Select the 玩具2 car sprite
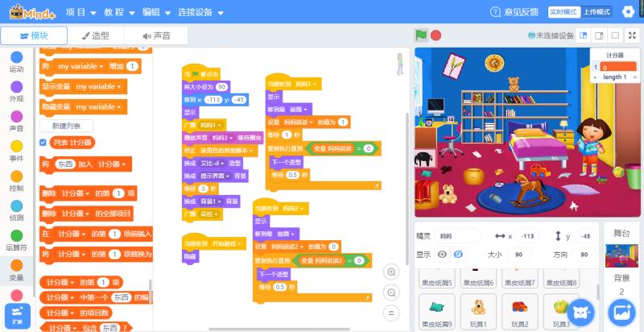Viewport: 644px width, 332px height. coord(519,313)
